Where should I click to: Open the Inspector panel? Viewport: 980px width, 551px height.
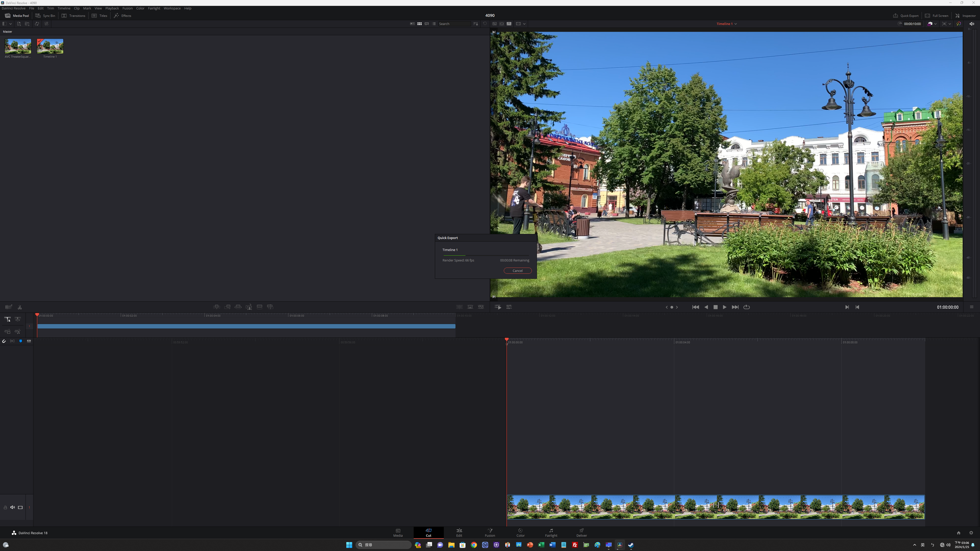coord(965,16)
